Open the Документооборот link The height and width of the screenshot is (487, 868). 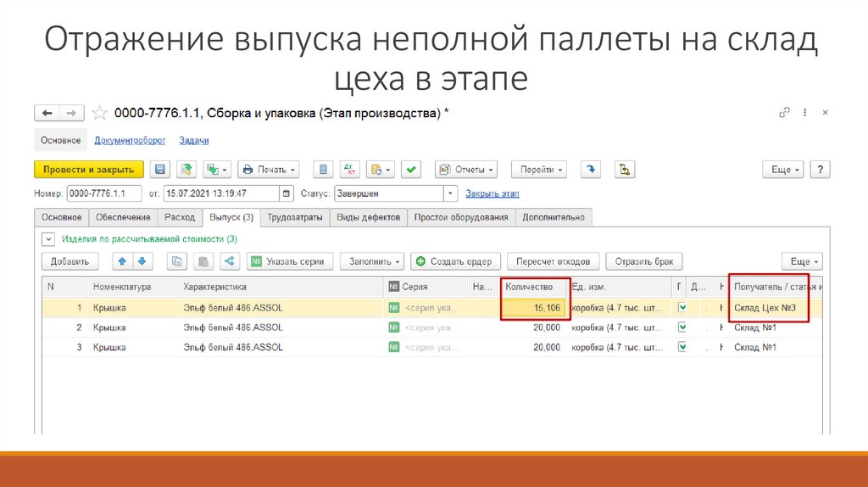(130, 140)
